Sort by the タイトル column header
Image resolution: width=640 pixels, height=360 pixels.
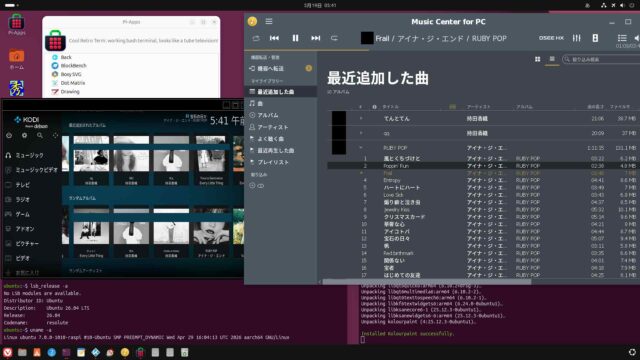pos(391,107)
